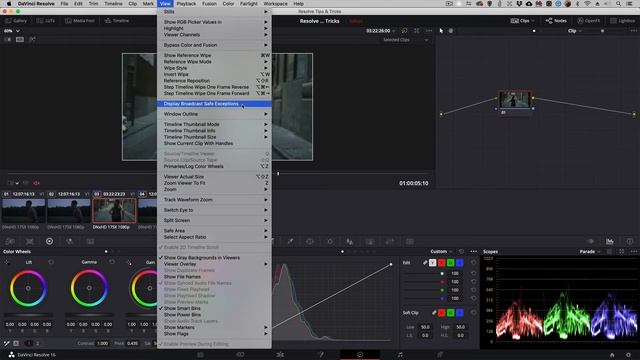The width and height of the screenshot is (640, 360).
Task: Choose Zoom Viewer To Fit
Action: click(214, 183)
